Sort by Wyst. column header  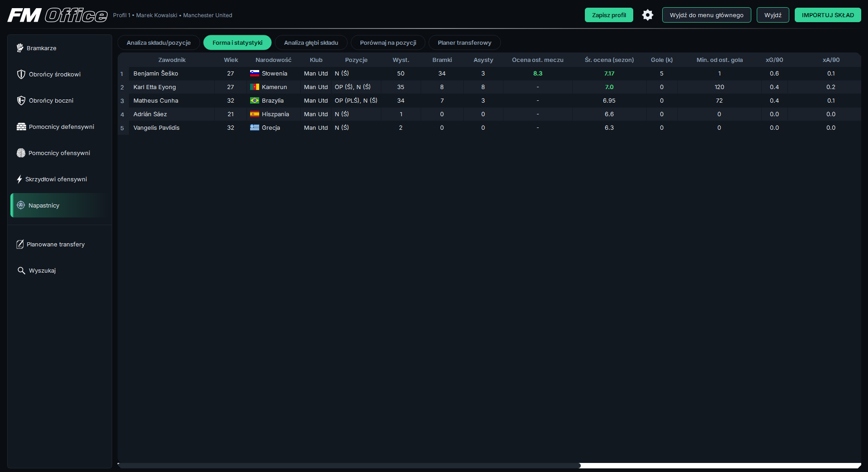coord(401,60)
